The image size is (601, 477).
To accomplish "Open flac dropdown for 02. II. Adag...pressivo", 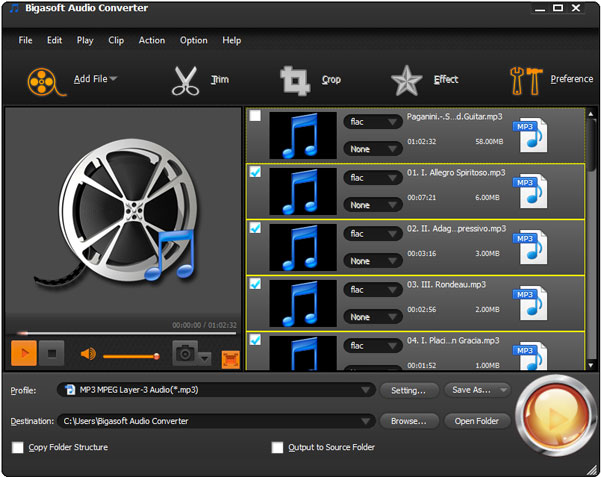I will pyautogui.click(x=373, y=234).
